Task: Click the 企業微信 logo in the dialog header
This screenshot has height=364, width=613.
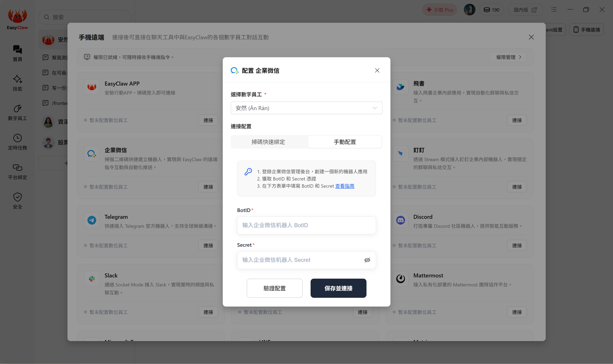Action: pyautogui.click(x=234, y=71)
